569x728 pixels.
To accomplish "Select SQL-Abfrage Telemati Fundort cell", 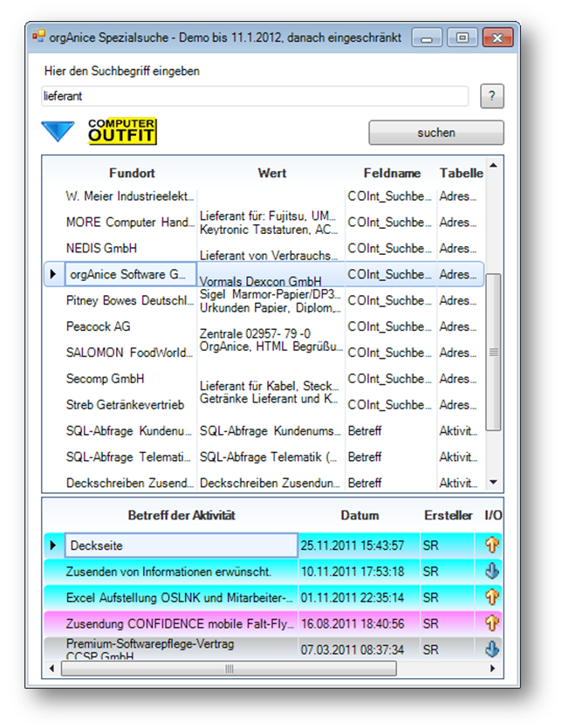I will click(129, 457).
